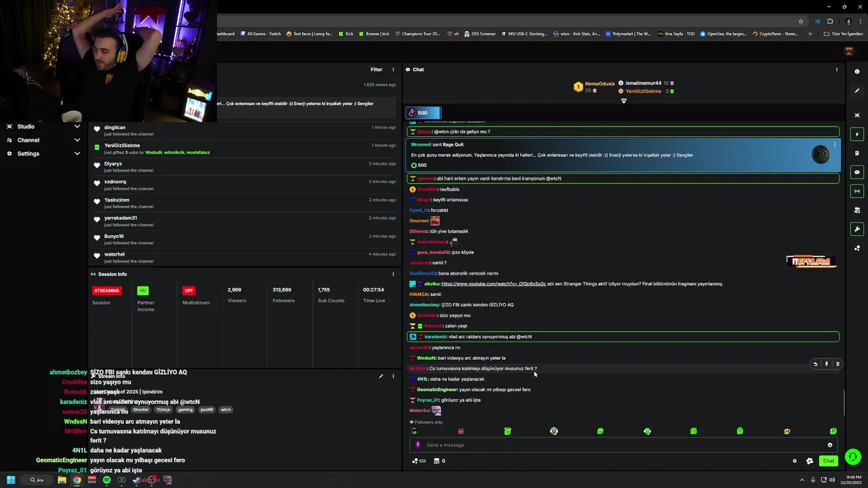Open Chrome extensions puzzle icon
Image resolution: width=868 pixels, height=488 pixels.
(829, 21)
